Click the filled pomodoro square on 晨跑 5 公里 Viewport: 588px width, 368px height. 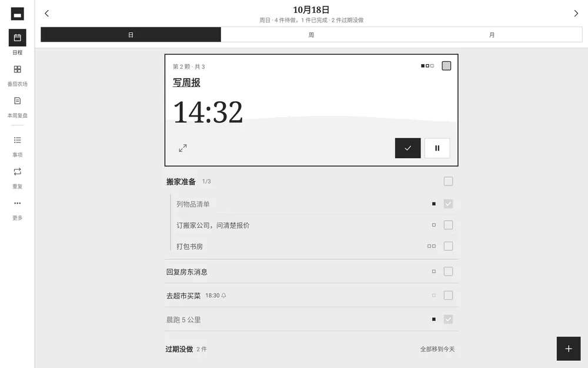(x=434, y=319)
